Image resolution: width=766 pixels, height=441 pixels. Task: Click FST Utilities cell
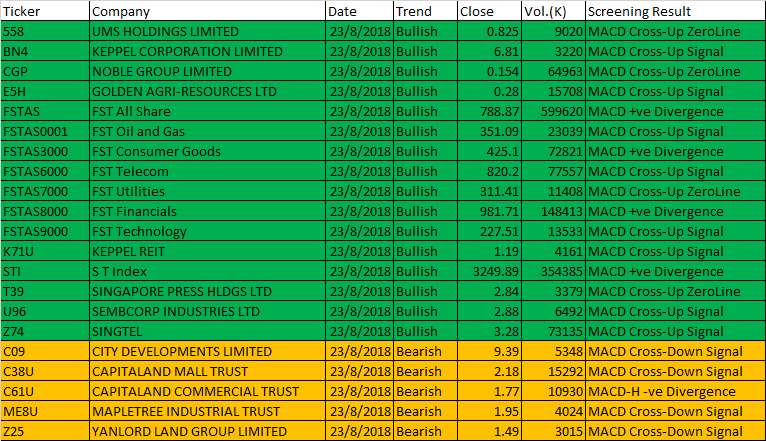pyautogui.click(x=208, y=191)
